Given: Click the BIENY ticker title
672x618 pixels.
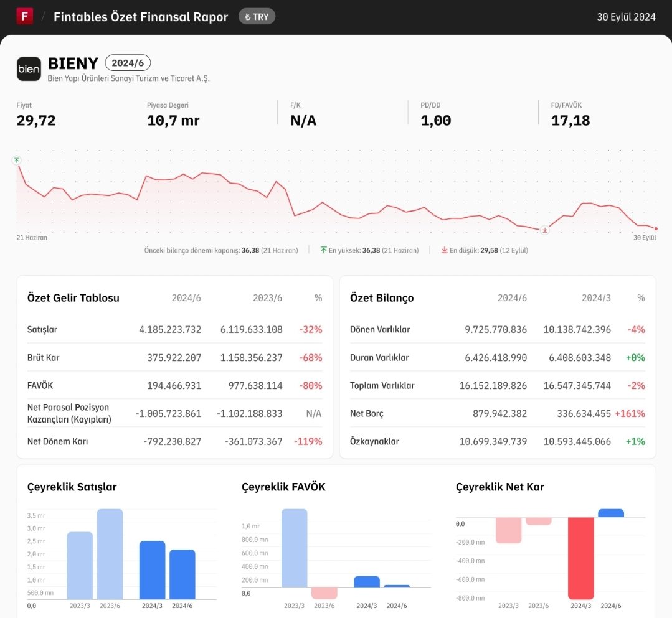Looking at the screenshot, I should point(73,63).
